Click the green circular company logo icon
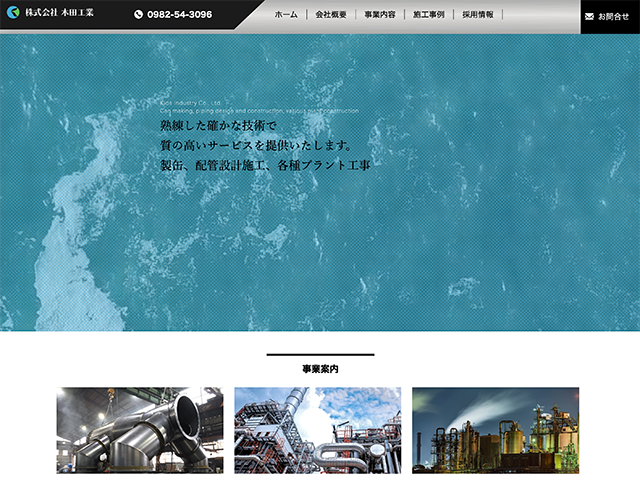Viewport: 640px width, 480px height. click(14, 14)
